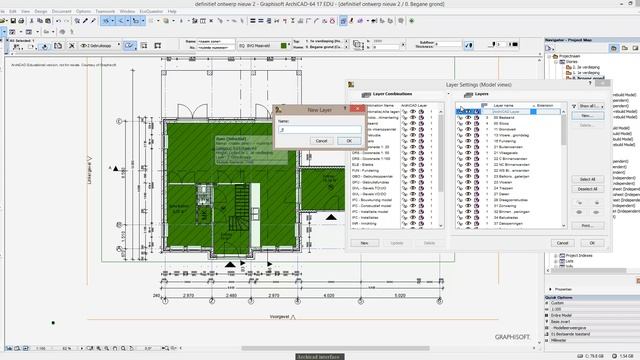
Task: Click Cancel in the New Layer dialog
Action: pos(322,141)
